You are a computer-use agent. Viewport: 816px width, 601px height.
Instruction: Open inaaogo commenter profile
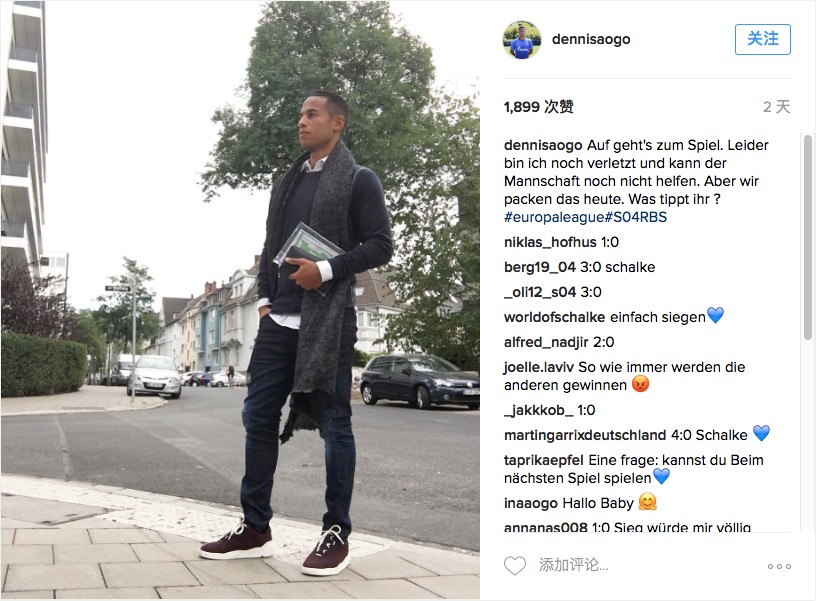(531, 504)
